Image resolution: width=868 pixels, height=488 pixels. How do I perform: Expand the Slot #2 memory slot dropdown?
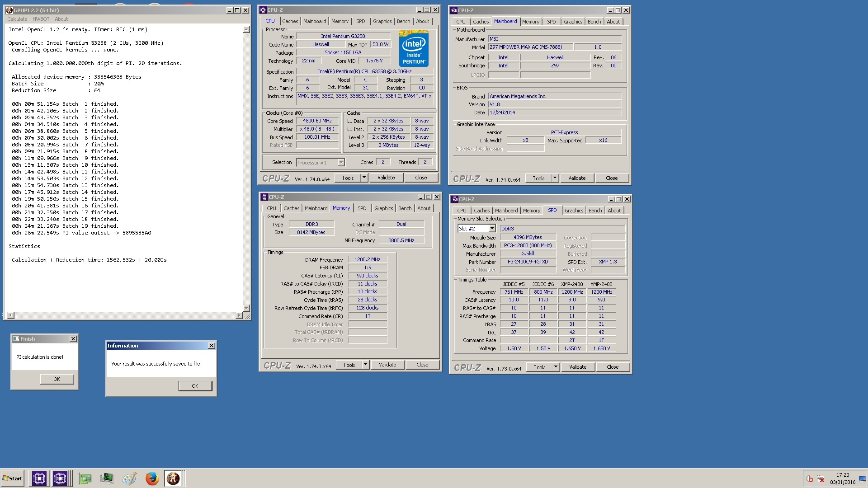pos(492,229)
